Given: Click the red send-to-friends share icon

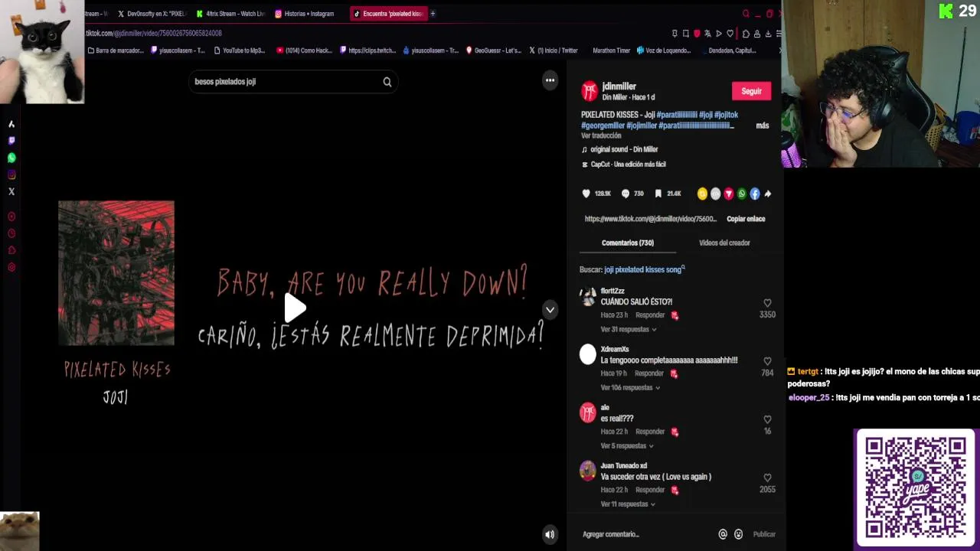Looking at the screenshot, I should (728, 194).
